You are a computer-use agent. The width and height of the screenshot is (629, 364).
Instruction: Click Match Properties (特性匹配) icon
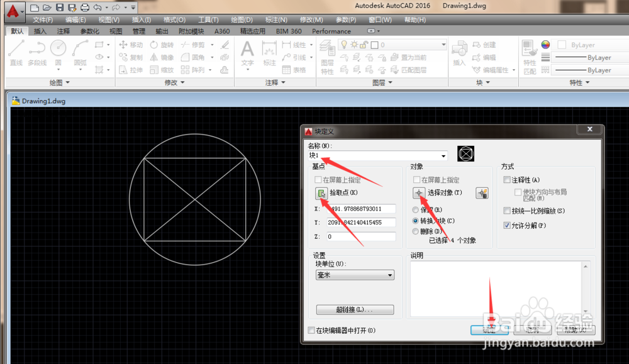point(530,57)
